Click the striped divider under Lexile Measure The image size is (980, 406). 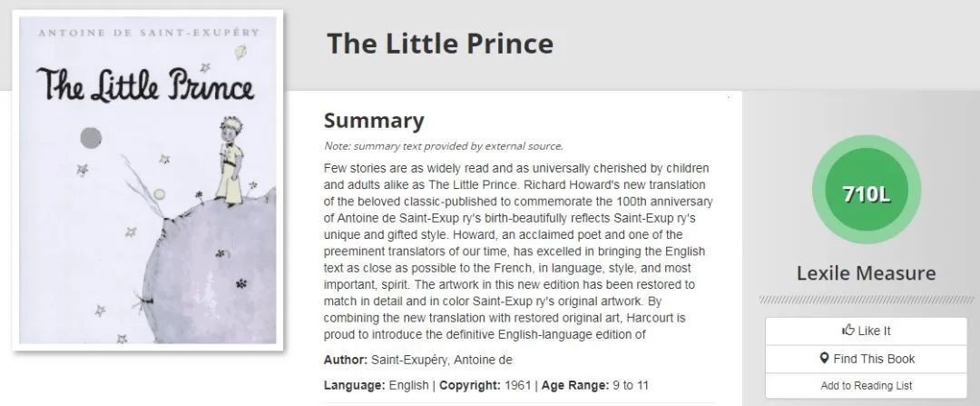coord(866,300)
